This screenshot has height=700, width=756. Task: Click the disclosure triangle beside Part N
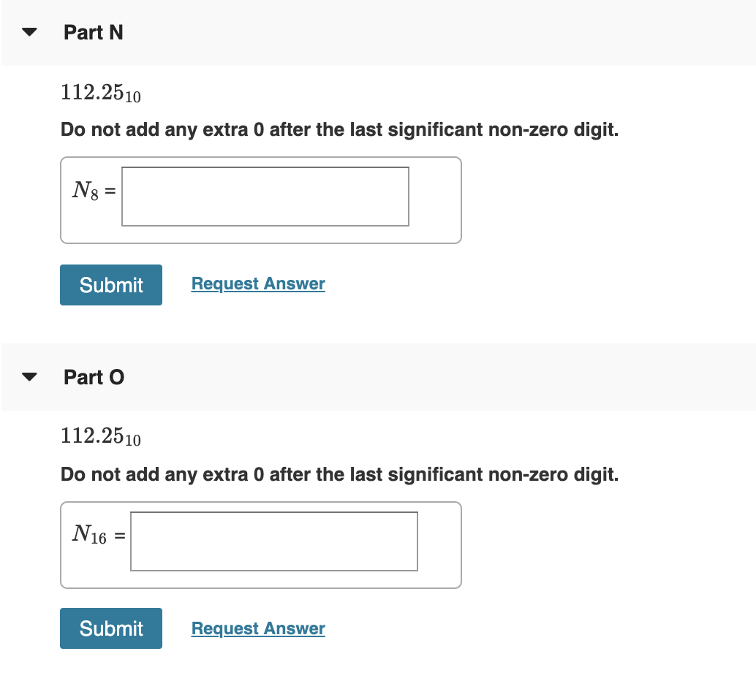(28, 30)
